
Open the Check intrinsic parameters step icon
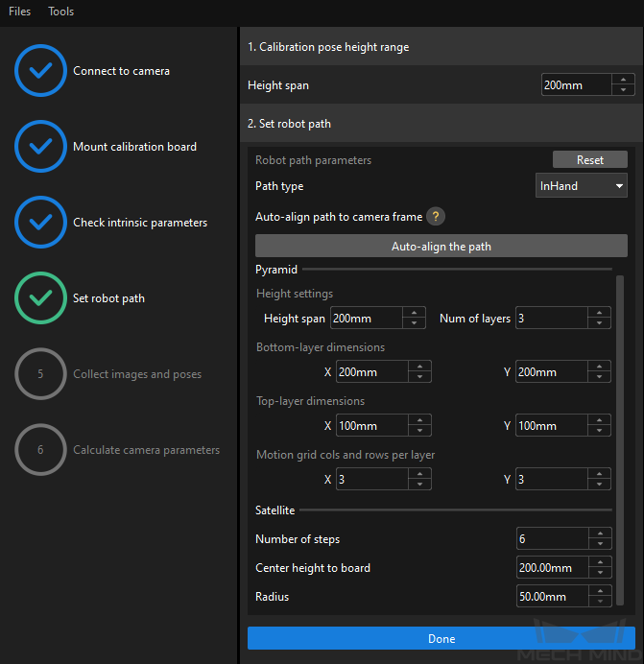pos(40,223)
